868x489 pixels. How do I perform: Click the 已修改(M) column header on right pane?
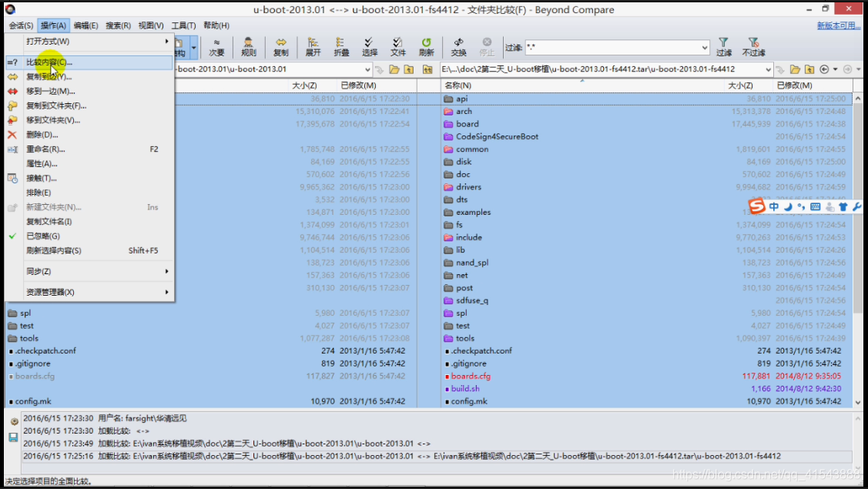(792, 85)
